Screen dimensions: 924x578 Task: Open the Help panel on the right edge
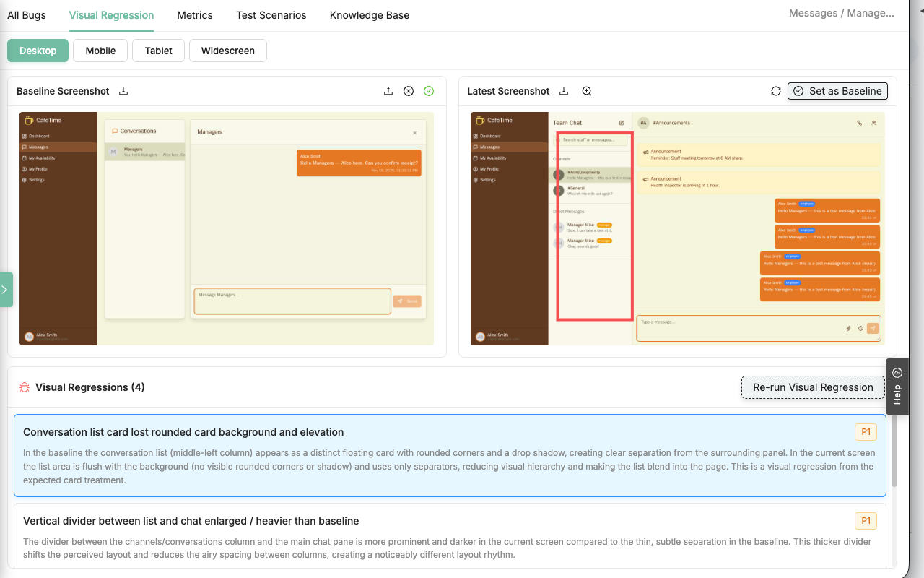pos(897,385)
